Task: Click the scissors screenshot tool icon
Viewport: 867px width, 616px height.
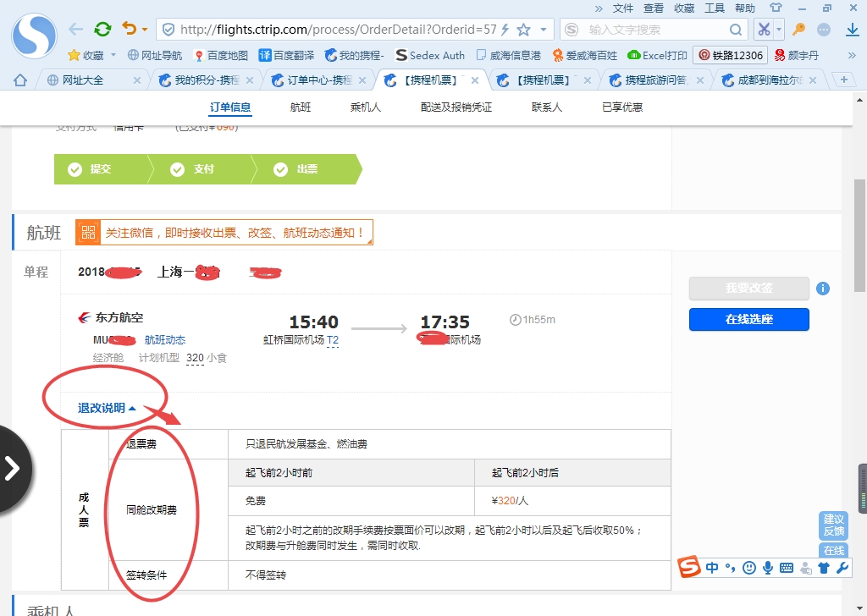Action: (x=764, y=30)
